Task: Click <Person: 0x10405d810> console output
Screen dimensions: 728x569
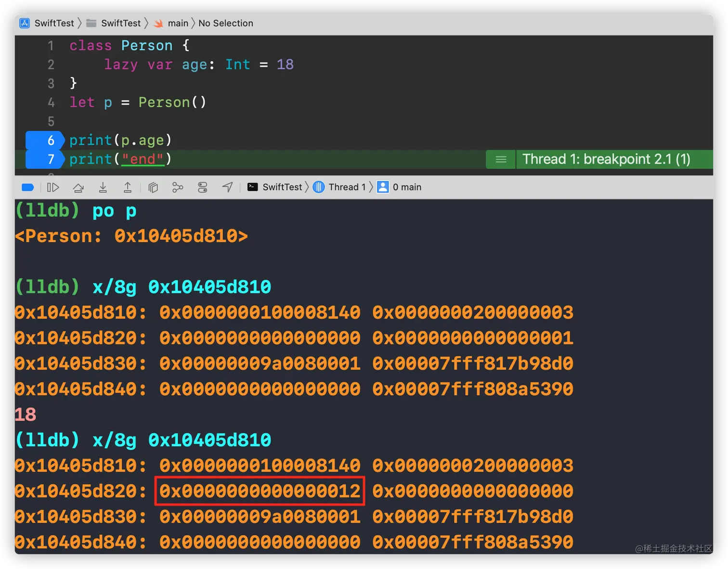Action: 131,236
